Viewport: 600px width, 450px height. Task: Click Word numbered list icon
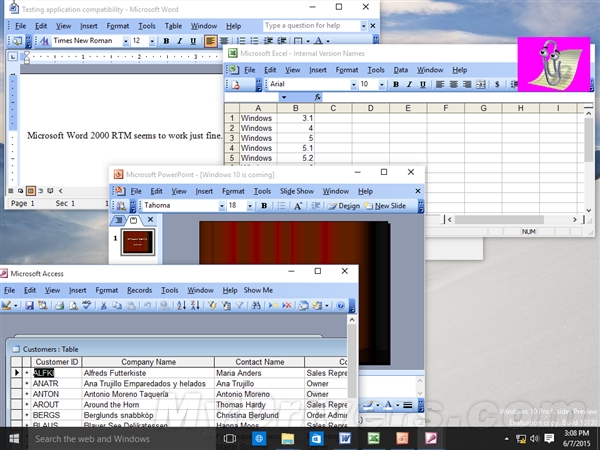tap(241, 41)
